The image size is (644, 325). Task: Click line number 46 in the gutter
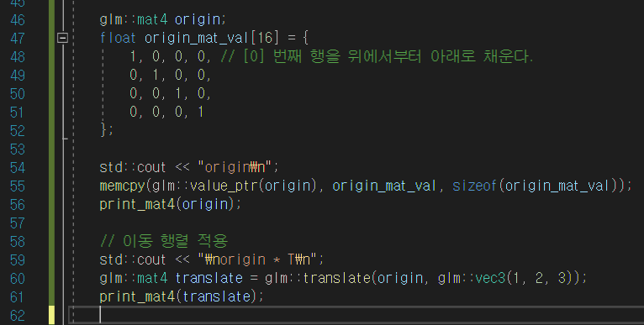pyautogui.click(x=18, y=19)
